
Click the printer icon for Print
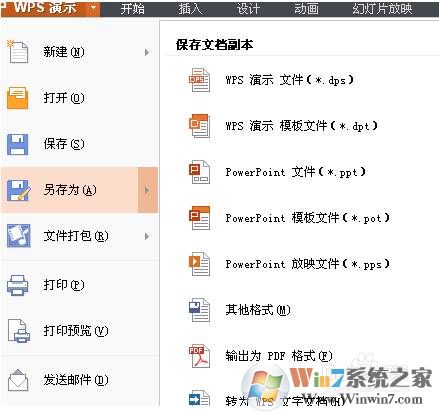pos(18,285)
